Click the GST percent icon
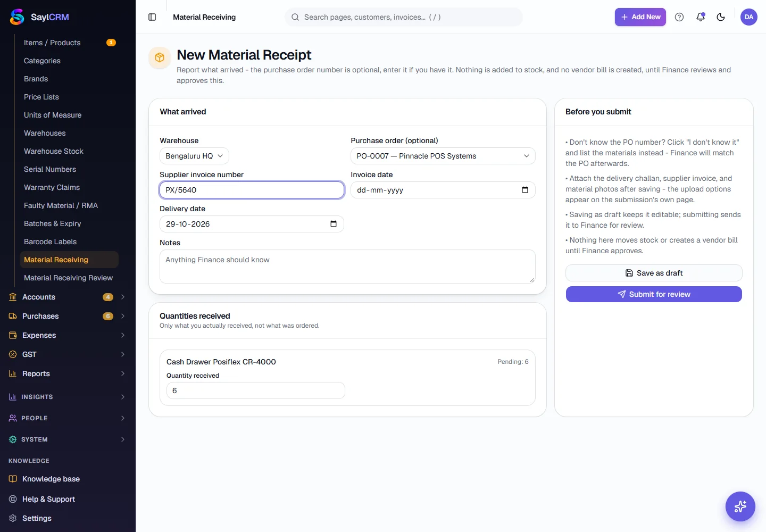 [13, 354]
